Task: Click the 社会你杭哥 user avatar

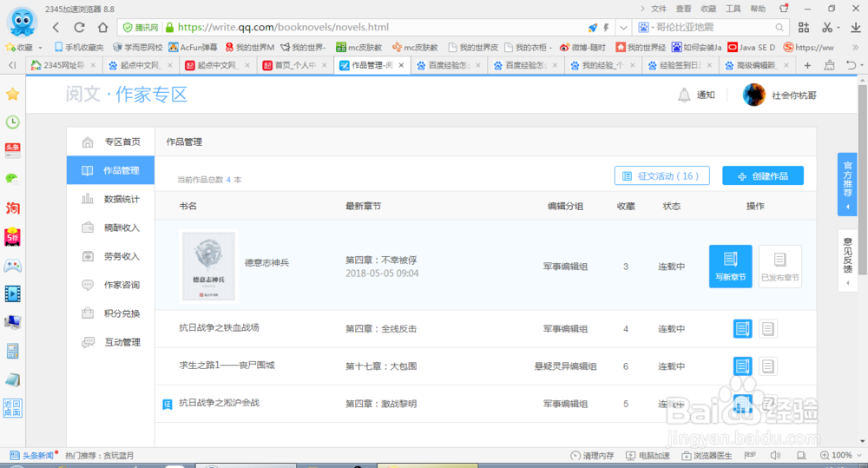Action: click(x=754, y=95)
